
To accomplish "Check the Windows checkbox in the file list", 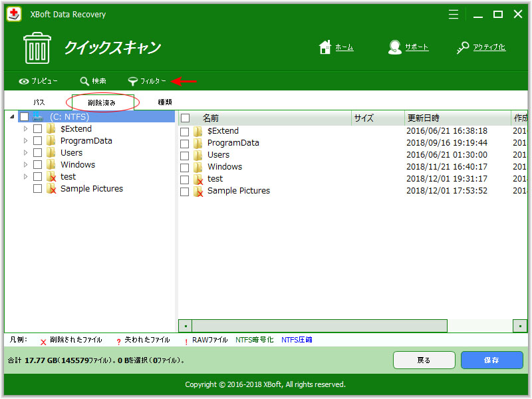I will [x=185, y=168].
